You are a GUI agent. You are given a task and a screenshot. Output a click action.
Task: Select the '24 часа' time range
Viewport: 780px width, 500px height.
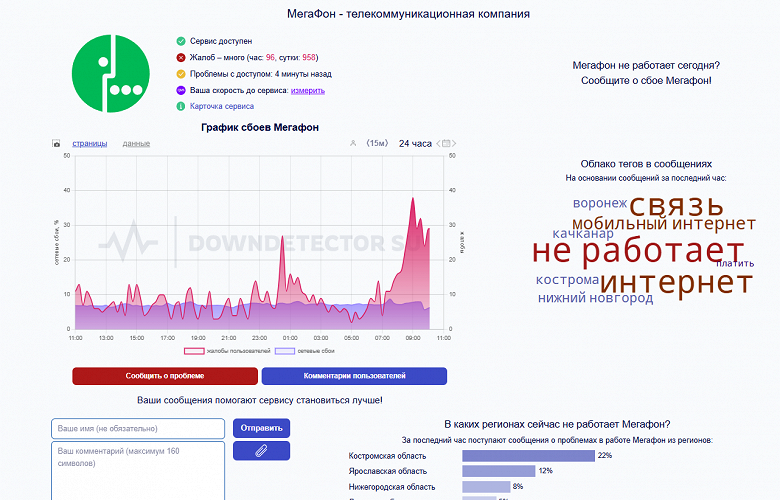[415, 143]
